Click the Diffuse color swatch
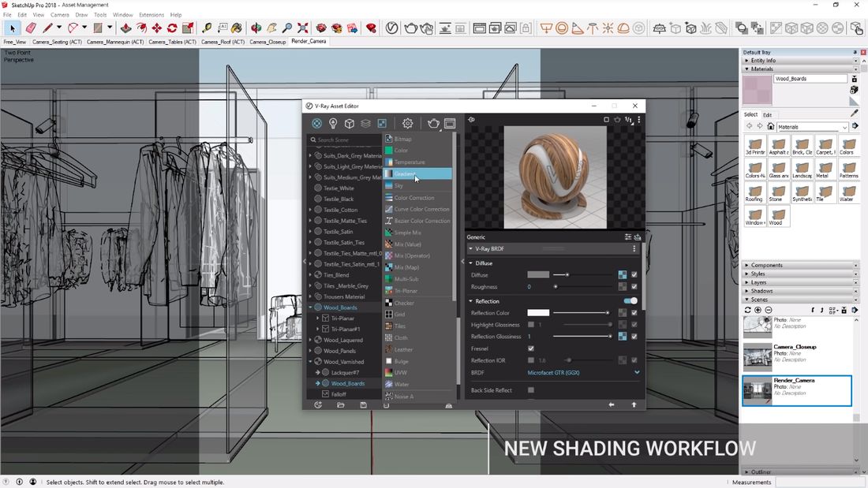 tap(538, 274)
